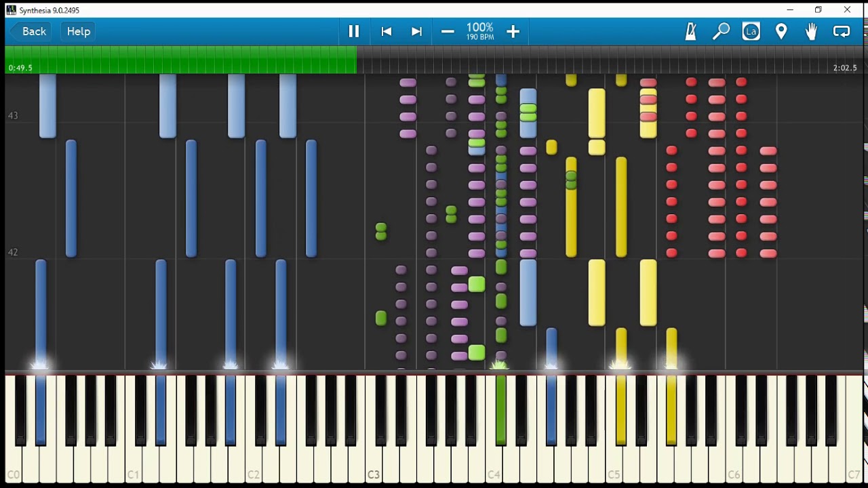Close the Synthesia window
The image size is (868, 488).
coord(847,10)
